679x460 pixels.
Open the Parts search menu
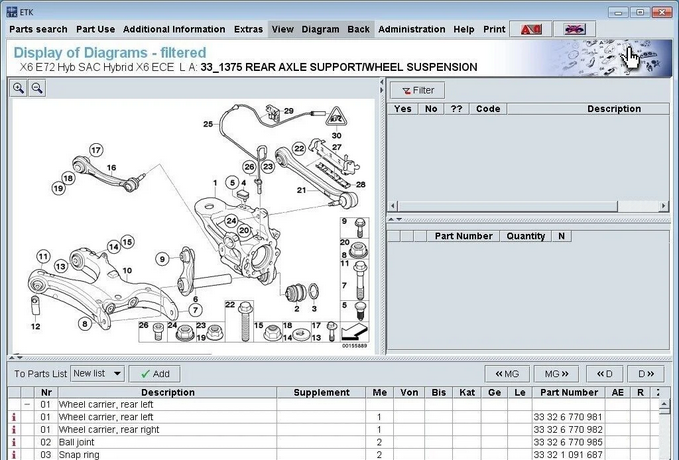39,29
